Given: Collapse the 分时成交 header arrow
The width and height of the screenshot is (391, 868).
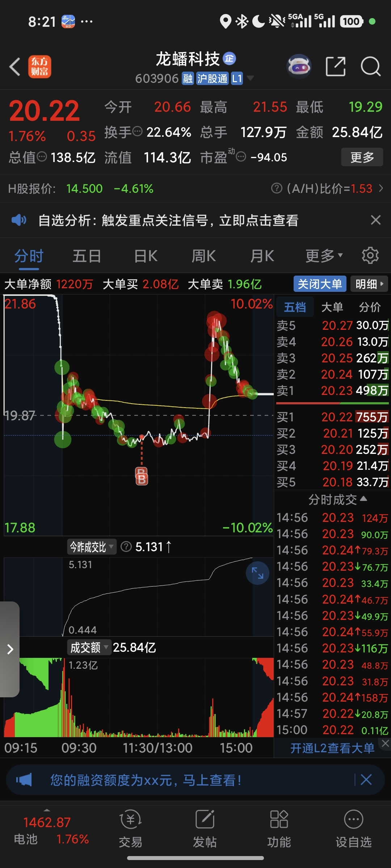Looking at the screenshot, I should tap(363, 499).
